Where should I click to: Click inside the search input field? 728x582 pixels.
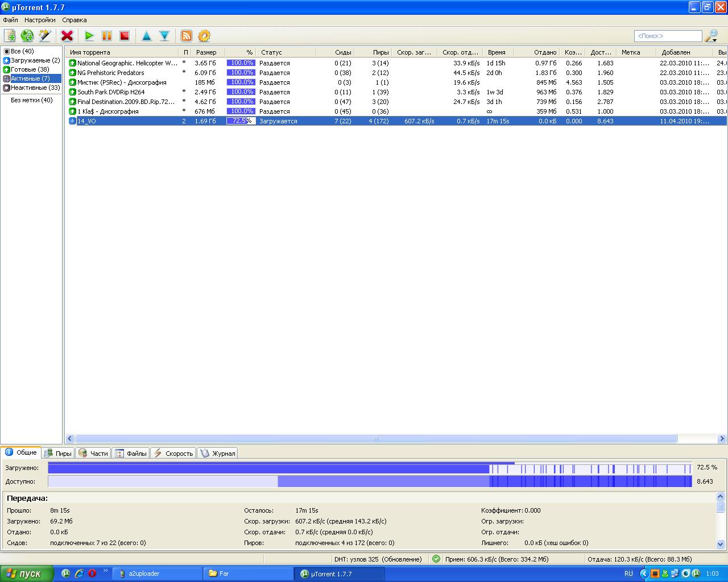tap(667, 36)
